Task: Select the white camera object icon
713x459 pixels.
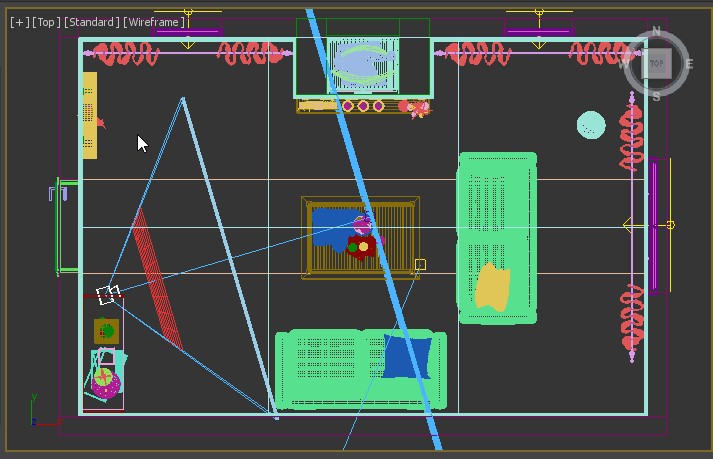Action: click(x=108, y=294)
